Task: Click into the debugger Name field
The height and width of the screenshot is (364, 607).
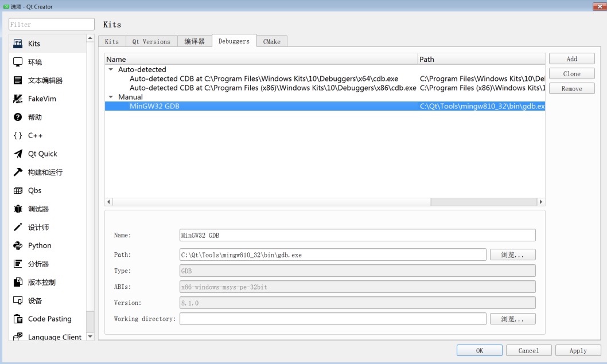Action: click(x=357, y=235)
